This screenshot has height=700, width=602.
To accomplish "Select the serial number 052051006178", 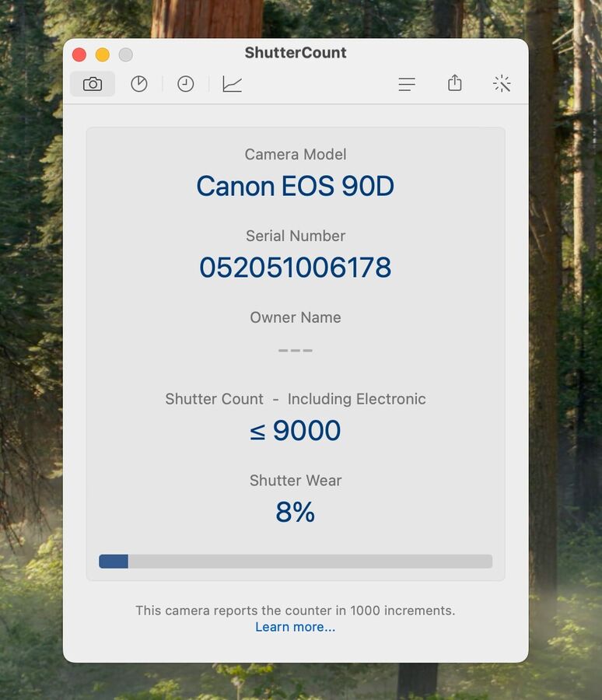I will 296,268.
